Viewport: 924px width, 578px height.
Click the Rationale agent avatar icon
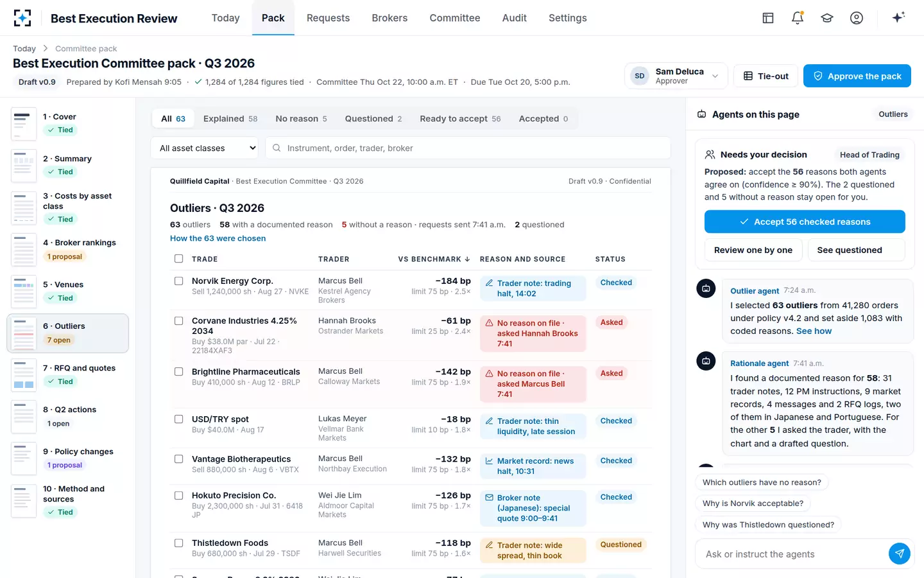pos(706,361)
